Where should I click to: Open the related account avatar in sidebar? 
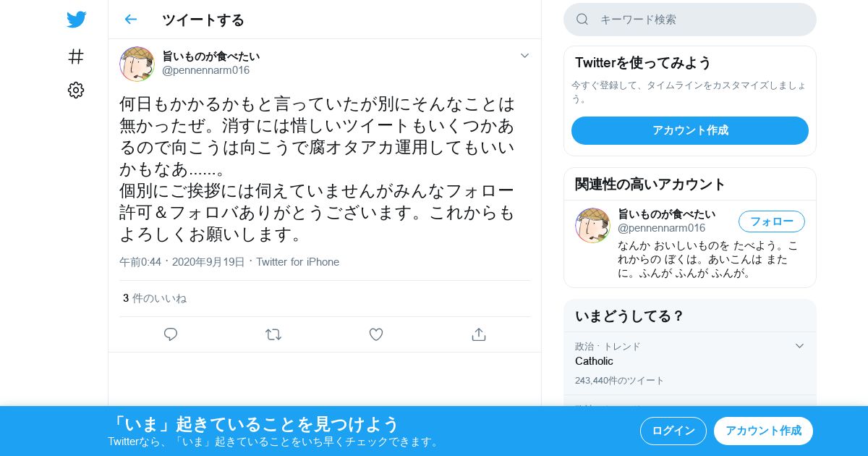pos(592,225)
